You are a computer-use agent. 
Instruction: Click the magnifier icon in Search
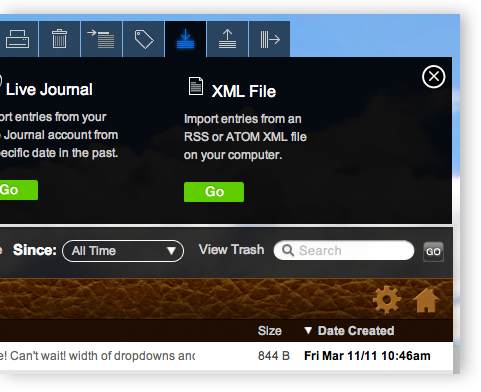coord(288,250)
